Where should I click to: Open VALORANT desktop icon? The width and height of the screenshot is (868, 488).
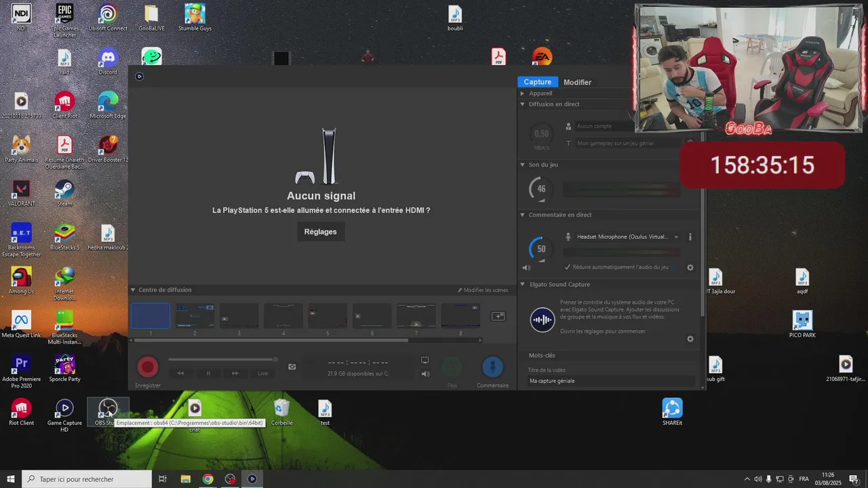21,192
